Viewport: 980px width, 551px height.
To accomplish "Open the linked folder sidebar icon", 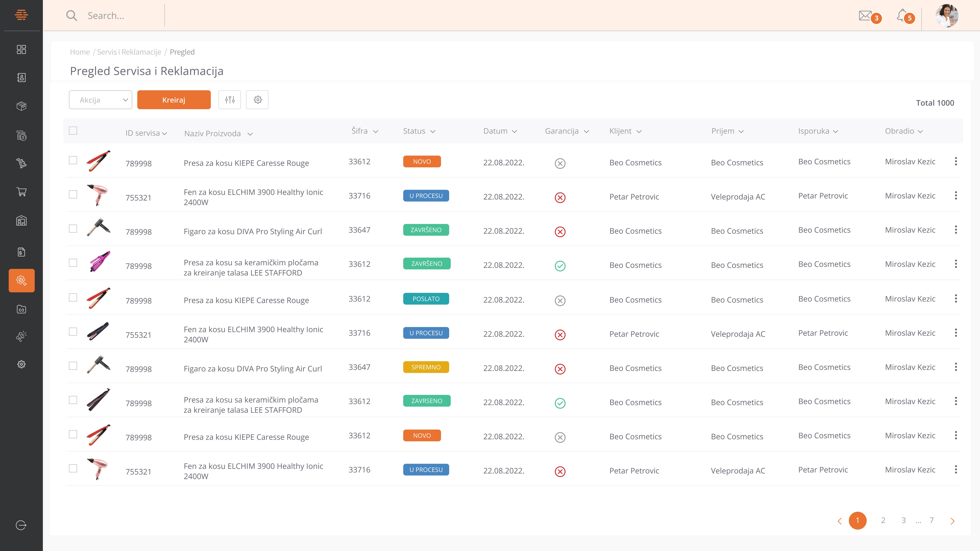I will tap(21, 309).
